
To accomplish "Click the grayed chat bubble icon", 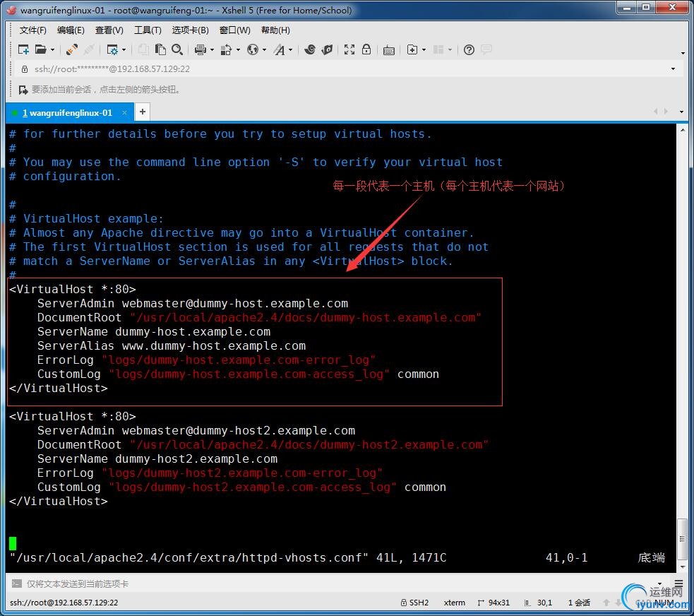I will (486, 49).
